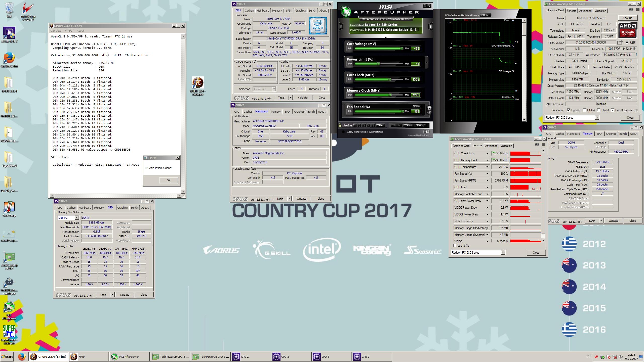The image size is (644, 362).
Task: Open the Bench tab in the CPU-Z SPD window
Action: coord(134,208)
